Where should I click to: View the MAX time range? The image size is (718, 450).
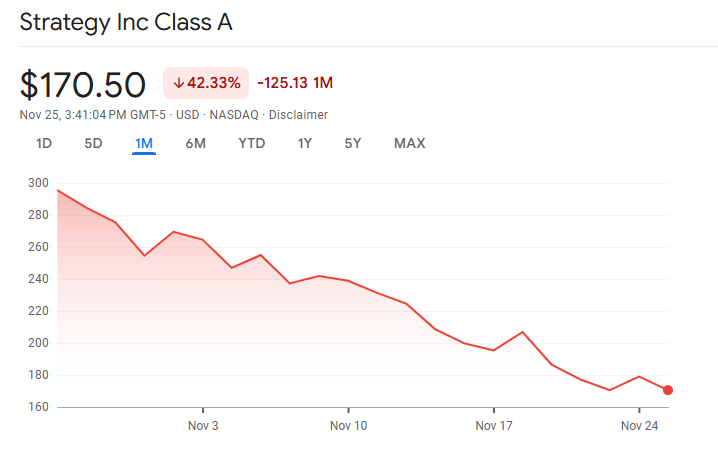pyautogui.click(x=409, y=143)
